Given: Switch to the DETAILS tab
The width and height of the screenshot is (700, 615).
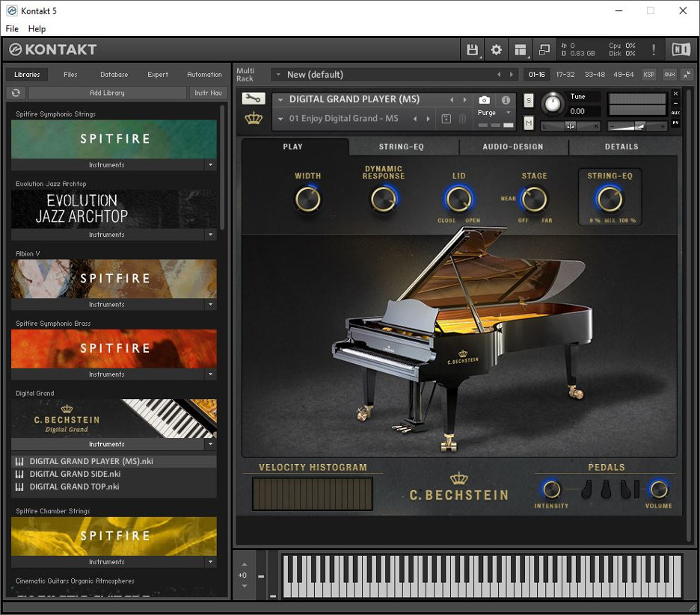Looking at the screenshot, I should (x=621, y=146).
